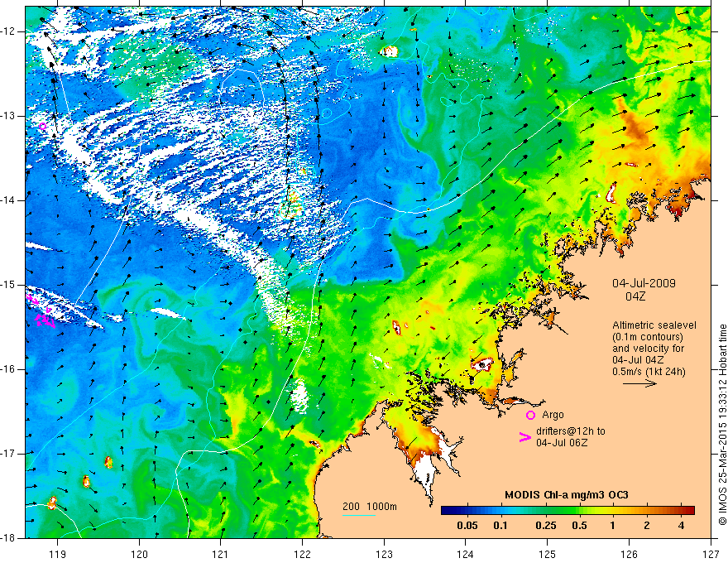This screenshot has height=563, width=728.
Task: Click the 'Altimetric sealevel' caption line
Action: [x=654, y=325]
